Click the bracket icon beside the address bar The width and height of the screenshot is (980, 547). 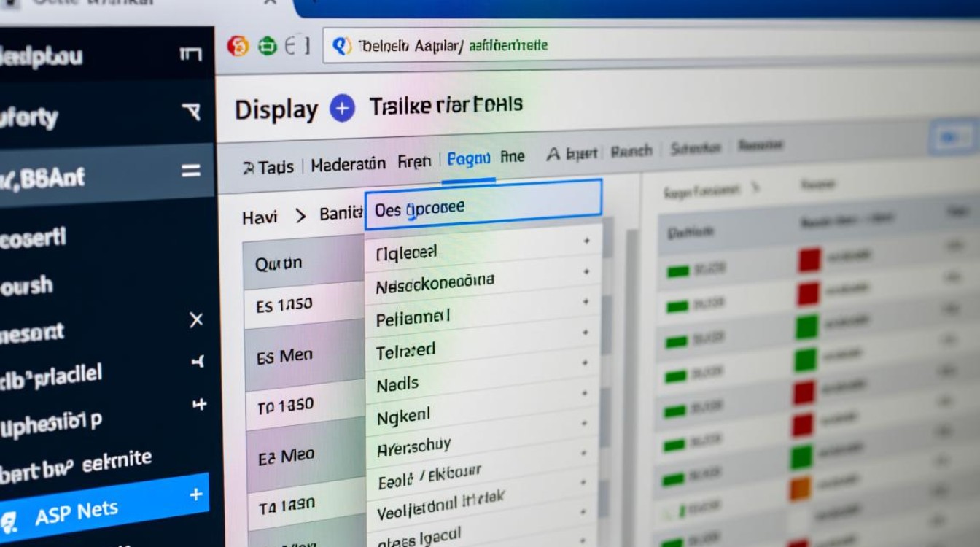[297, 46]
